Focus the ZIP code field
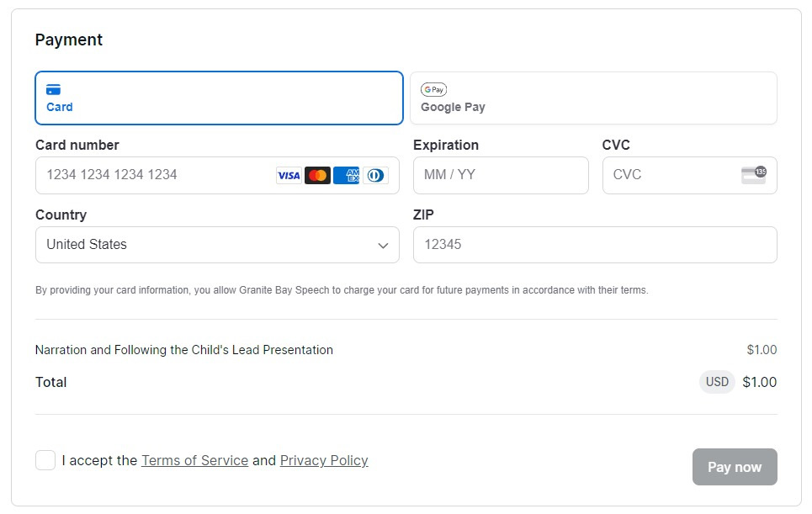The image size is (812, 514). click(x=595, y=245)
